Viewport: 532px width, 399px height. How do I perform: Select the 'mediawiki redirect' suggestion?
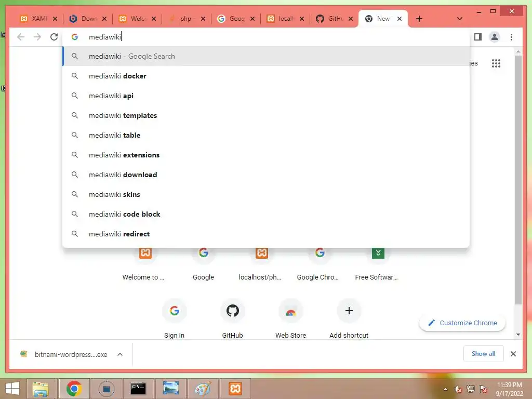[267, 233]
